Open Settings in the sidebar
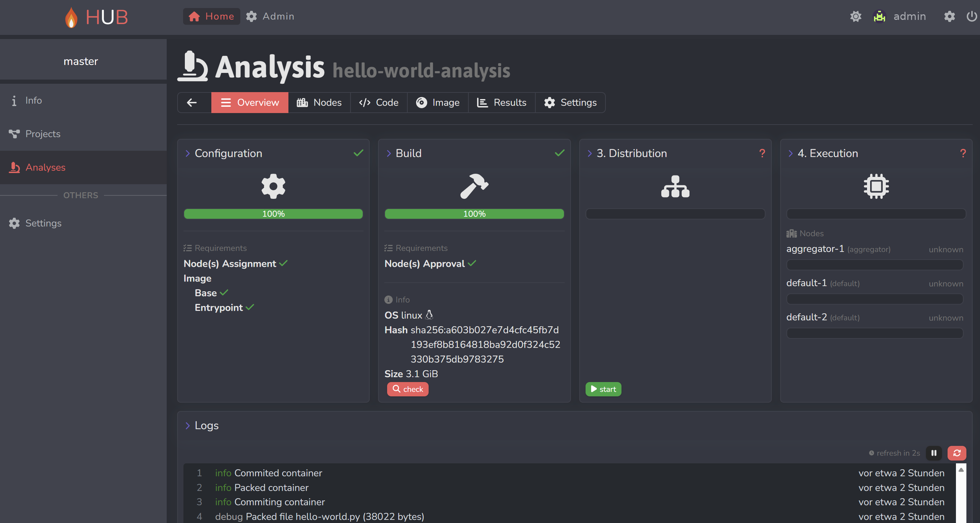Screen dimensions: 980x523 83,223
